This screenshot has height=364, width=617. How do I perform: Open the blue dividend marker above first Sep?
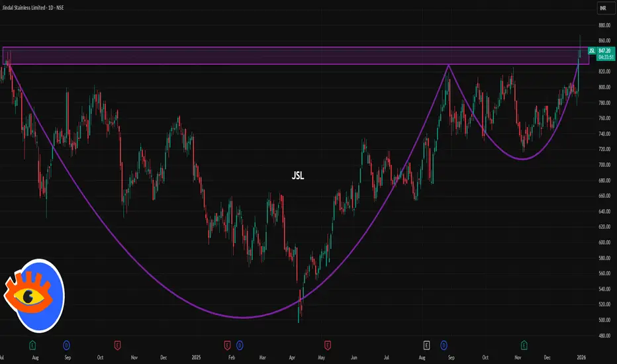(x=66, y=345)
